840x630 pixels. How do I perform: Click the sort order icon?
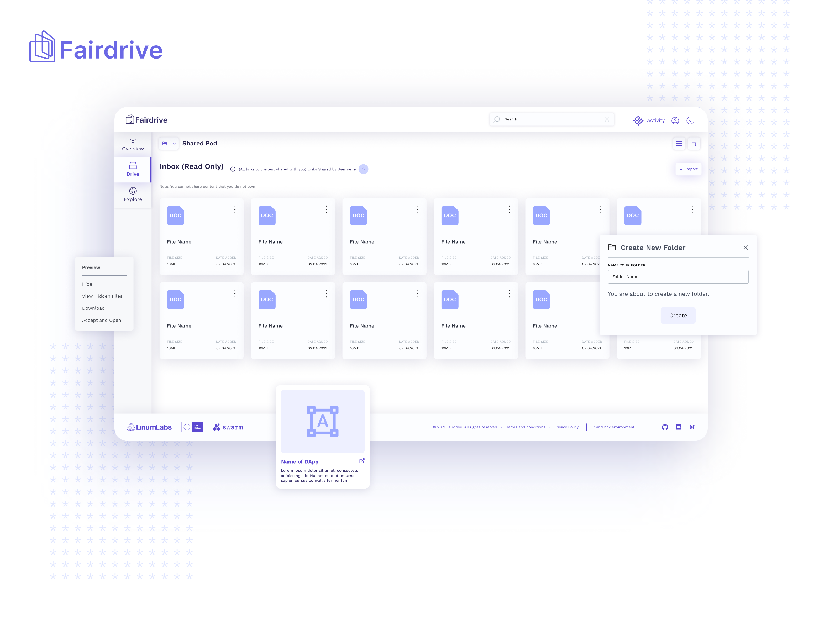[694, 144]
